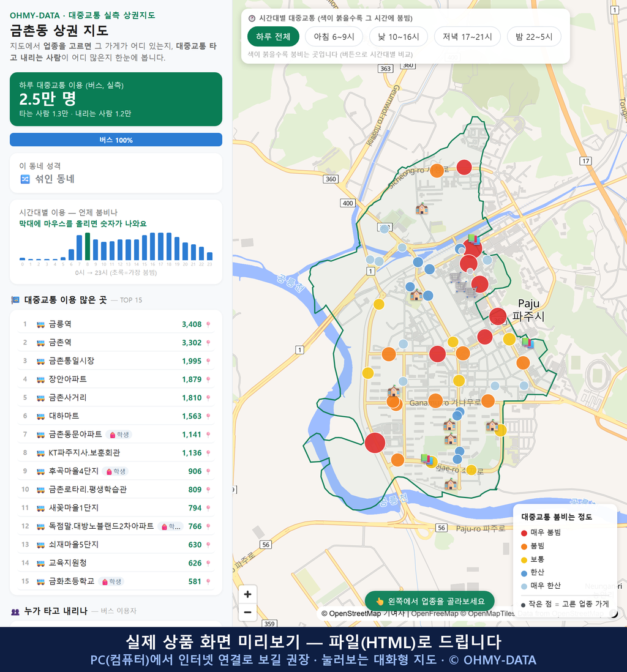Viewport: 627px width, 672px height.
Task: Click the light blue 매우 한산 legend swatch
Action: point(524,586)
